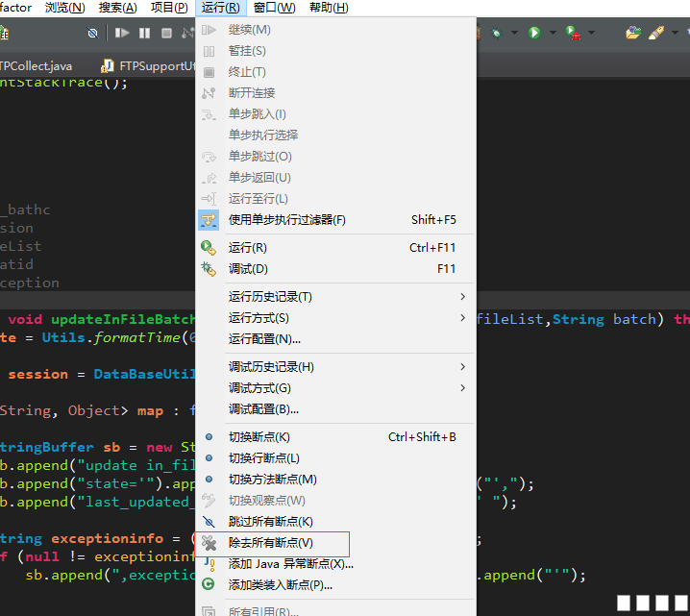This screenshot has width=690, height=616.
Task: Switch to the FTPCollect.java editor tab
Action: coord(36,66)
